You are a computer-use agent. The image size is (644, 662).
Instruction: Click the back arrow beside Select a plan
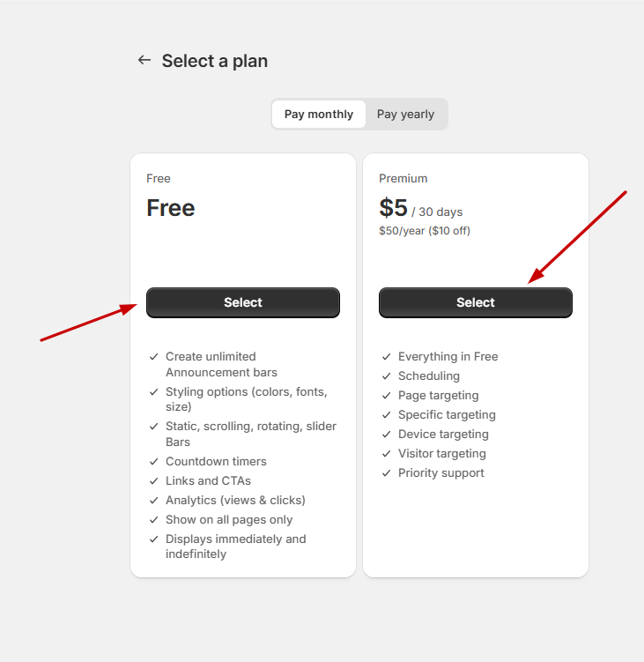(144, 60)
